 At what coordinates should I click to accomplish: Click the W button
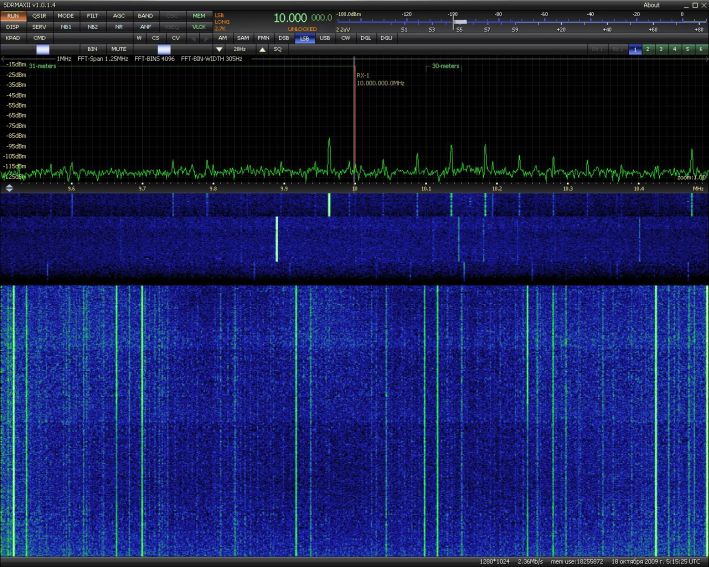(x=139, y=38)
